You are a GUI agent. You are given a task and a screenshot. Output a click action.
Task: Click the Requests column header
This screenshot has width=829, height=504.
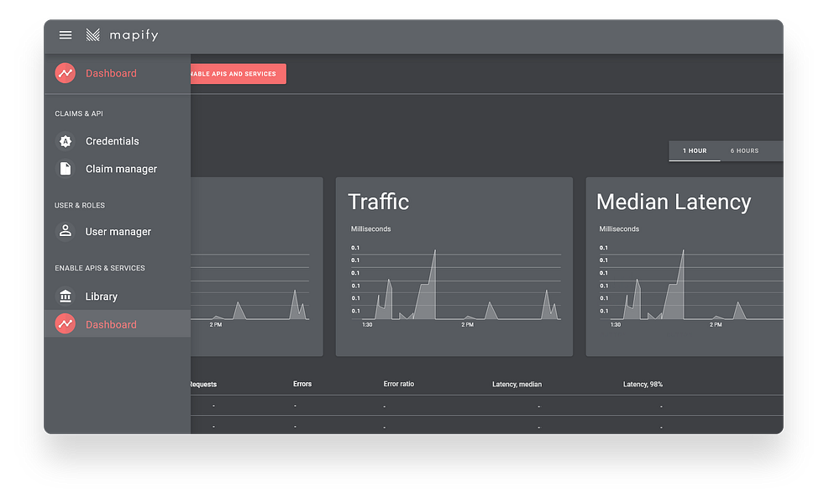pyautogui.click(x=203, y=385)
